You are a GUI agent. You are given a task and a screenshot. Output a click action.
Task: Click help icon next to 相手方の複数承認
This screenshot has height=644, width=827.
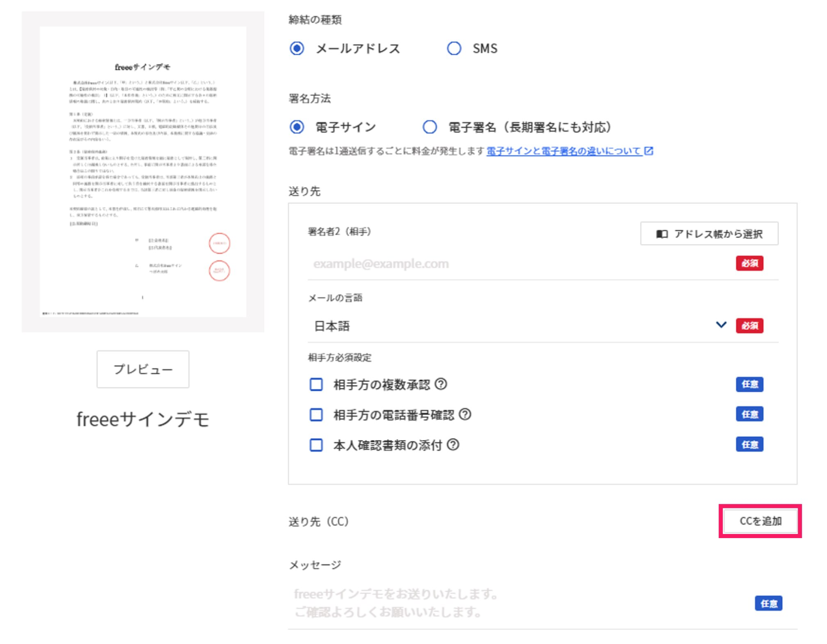pyautogui.click(x=441, y=384)
